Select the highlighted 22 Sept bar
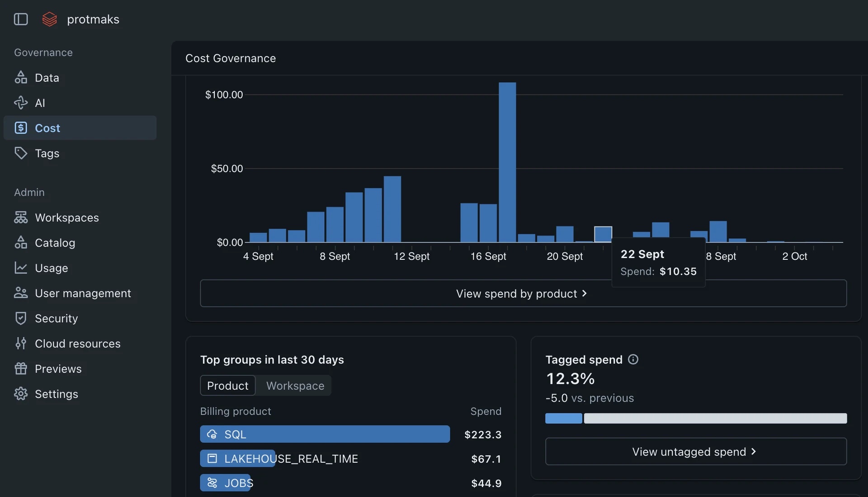This screenshot has width=868, height=497. [603, 234]
